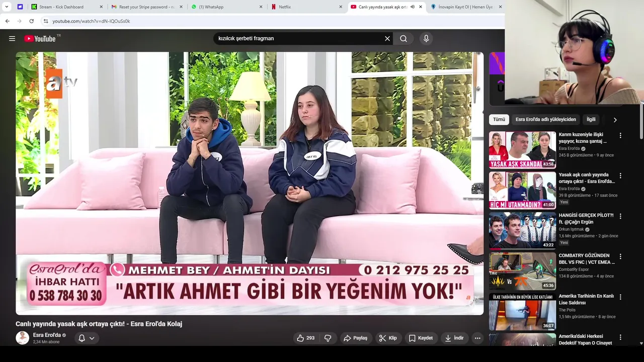Viewport: 644px width, 362px height.
Task: Open Yasak aşk canlı yayında ortaya çıktı title
Action: tap(587, 178)
